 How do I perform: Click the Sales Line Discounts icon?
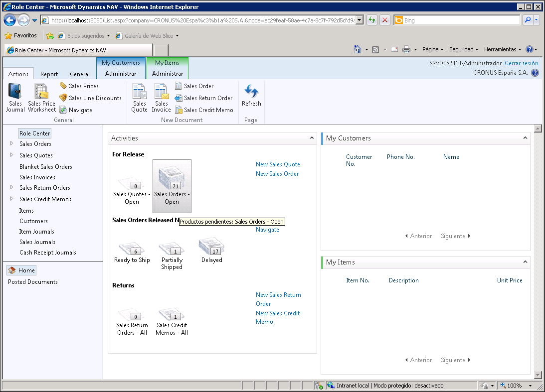[63, 98]
